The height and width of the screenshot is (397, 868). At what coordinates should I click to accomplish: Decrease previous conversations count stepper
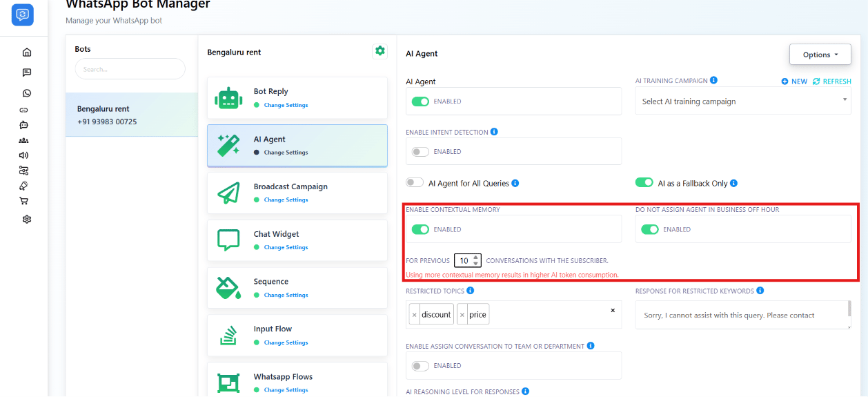[476, 264]
